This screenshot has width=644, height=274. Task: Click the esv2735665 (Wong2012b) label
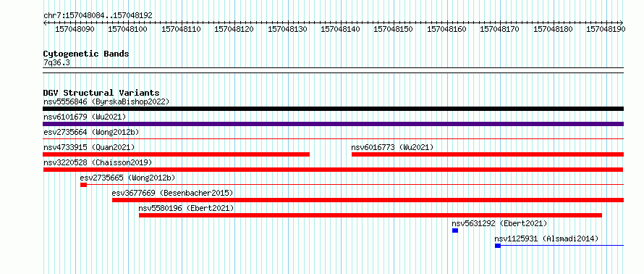click(x=128, y=178)
